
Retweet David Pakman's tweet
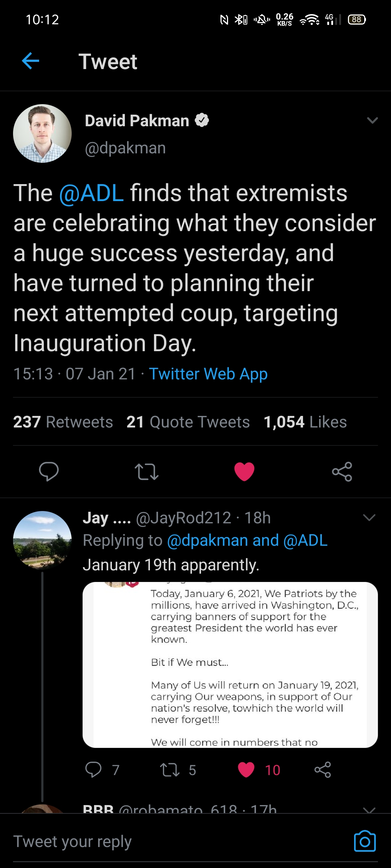click(147, 472)
